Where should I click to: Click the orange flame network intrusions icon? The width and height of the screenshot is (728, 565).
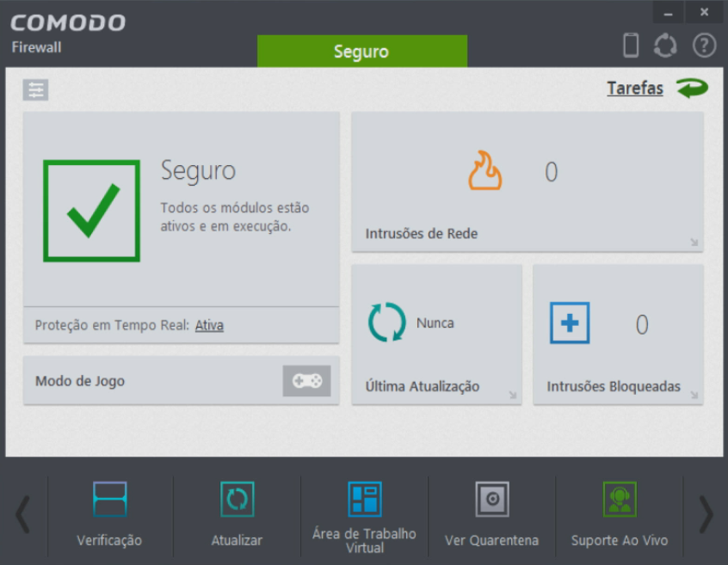pyautogui.click(x=484, y=170)
